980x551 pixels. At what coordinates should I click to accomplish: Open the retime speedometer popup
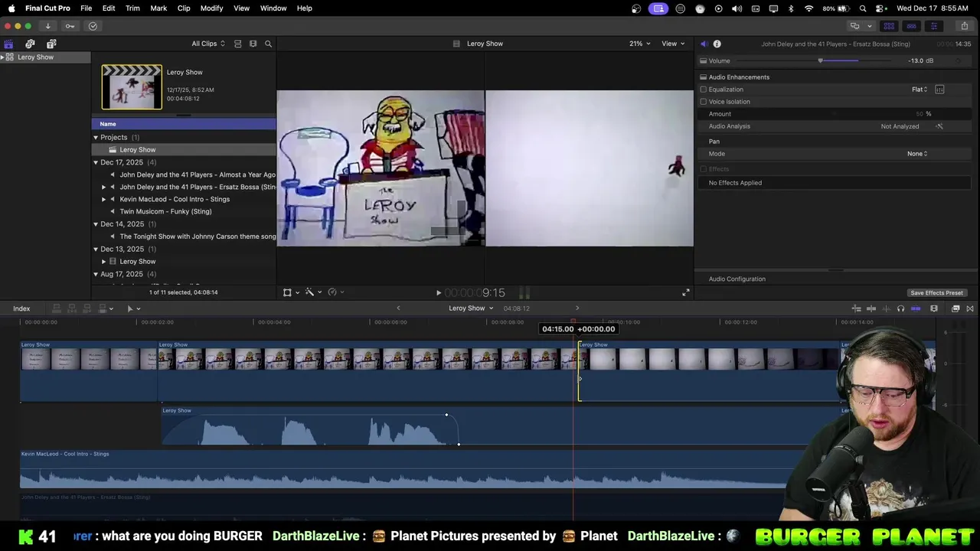click(335, 292)
